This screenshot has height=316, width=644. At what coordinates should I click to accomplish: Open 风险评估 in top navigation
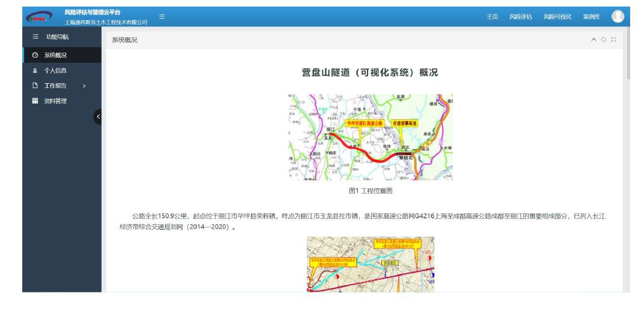point(521,17)
